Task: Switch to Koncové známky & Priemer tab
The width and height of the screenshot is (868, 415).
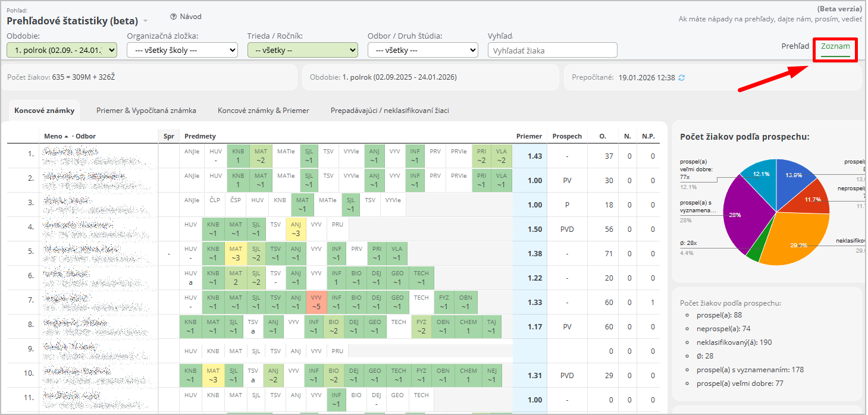Action: [263, 111]
